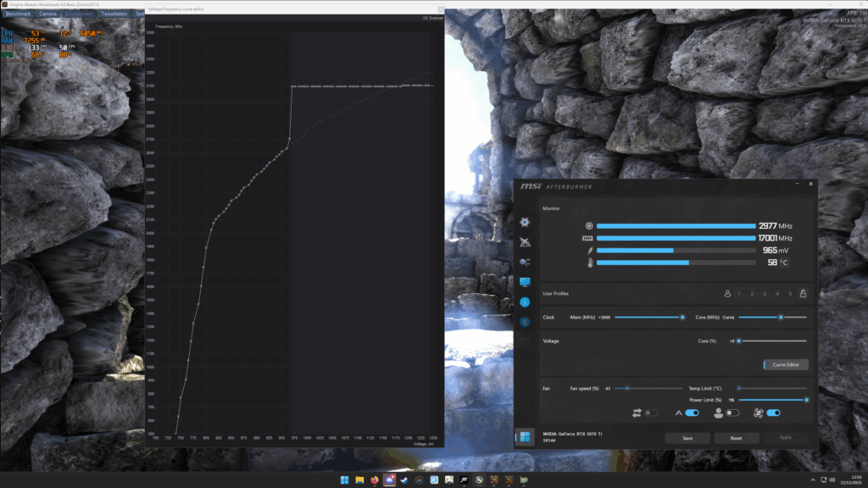The width and height of the screenshot is (868, 488).
Task: Open Firefox from the taskbar
Action: 374,480
